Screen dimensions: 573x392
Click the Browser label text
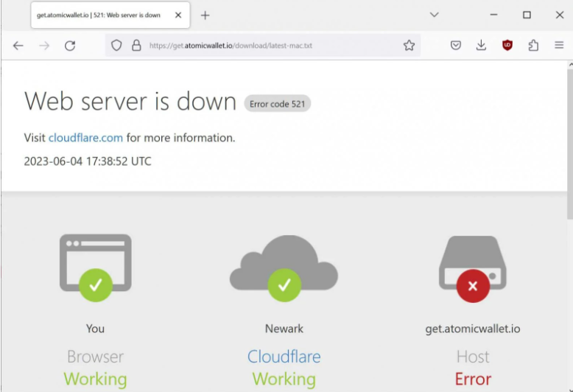96,357
